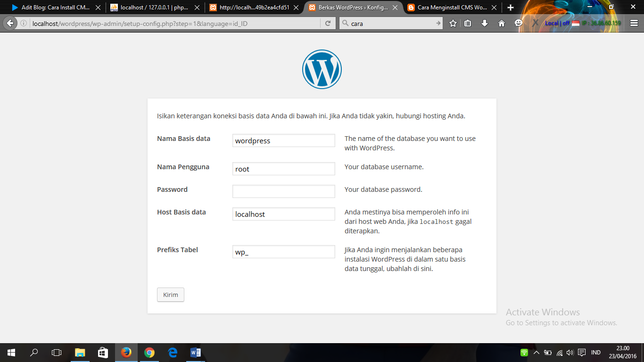The image size is (644, 362).
Task: Go back with the browser back arrow
Action: (x=10, y=23)
